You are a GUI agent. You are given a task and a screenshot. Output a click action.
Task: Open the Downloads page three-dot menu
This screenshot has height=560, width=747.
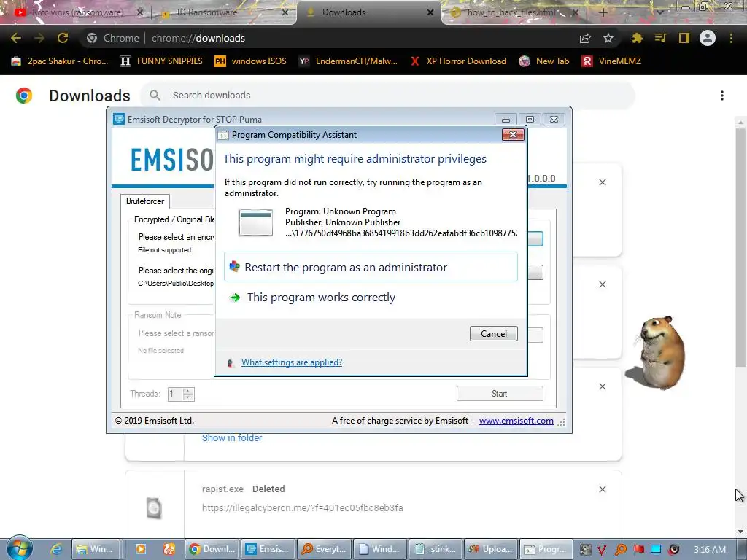(x=722, y=96)
